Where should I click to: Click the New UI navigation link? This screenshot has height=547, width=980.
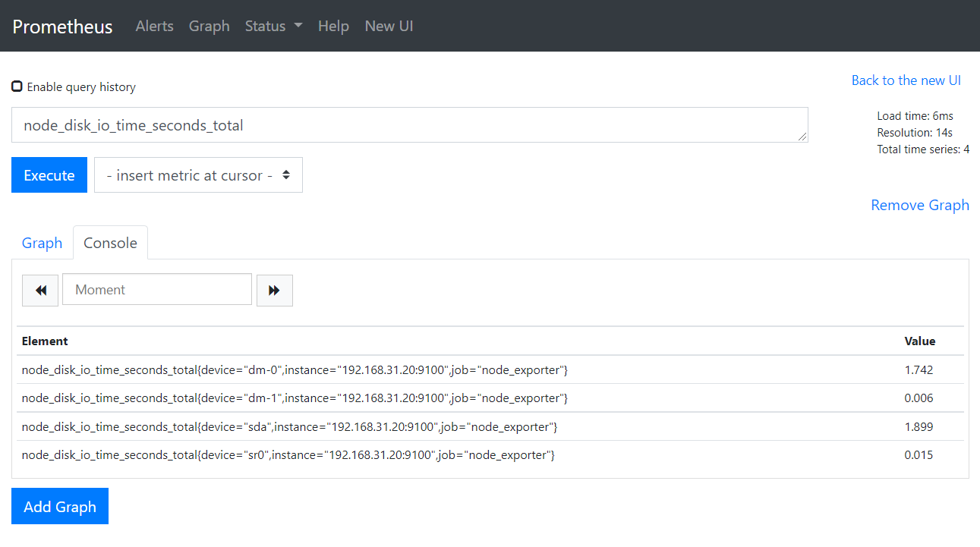[389, 26]
